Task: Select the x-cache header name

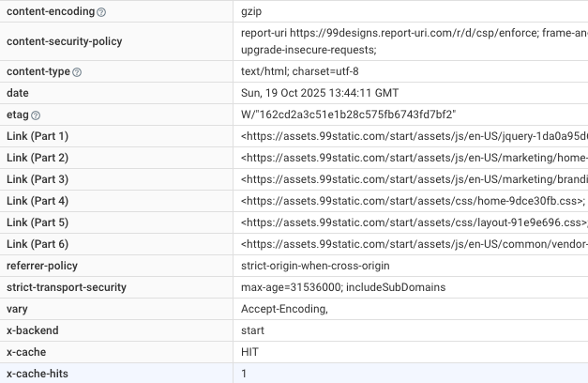Action: point(26,352)
